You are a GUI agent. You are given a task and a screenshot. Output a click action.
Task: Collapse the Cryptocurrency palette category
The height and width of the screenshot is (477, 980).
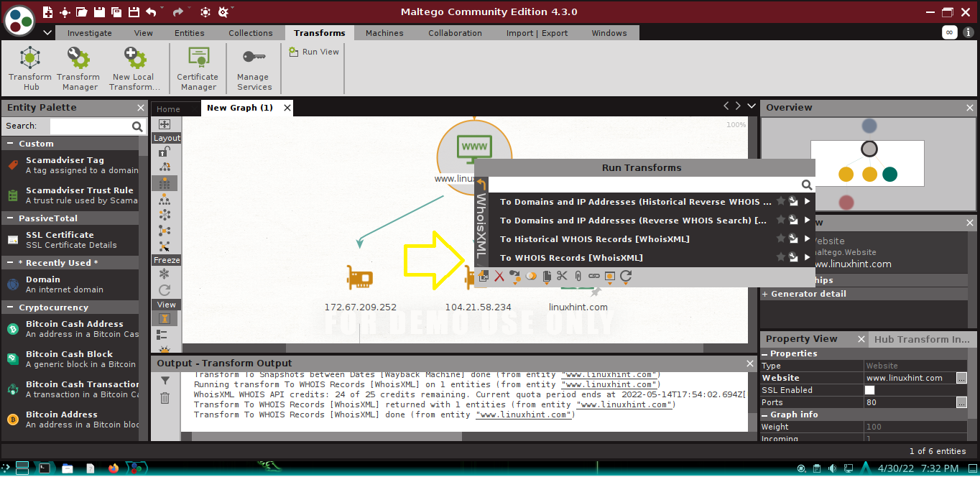[x=11, y=307]
